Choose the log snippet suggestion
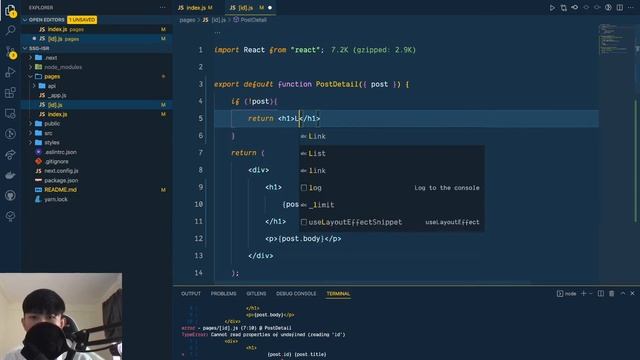This screenshot has height=360, width=640. (392, 188)
